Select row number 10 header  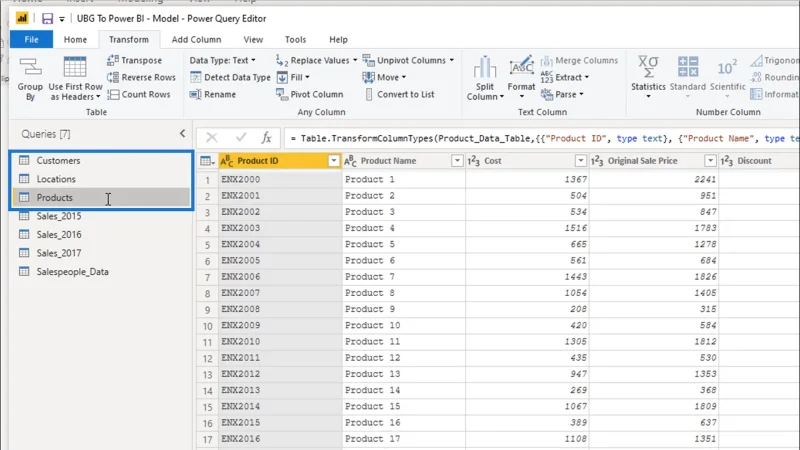click(x=207, y=326)
